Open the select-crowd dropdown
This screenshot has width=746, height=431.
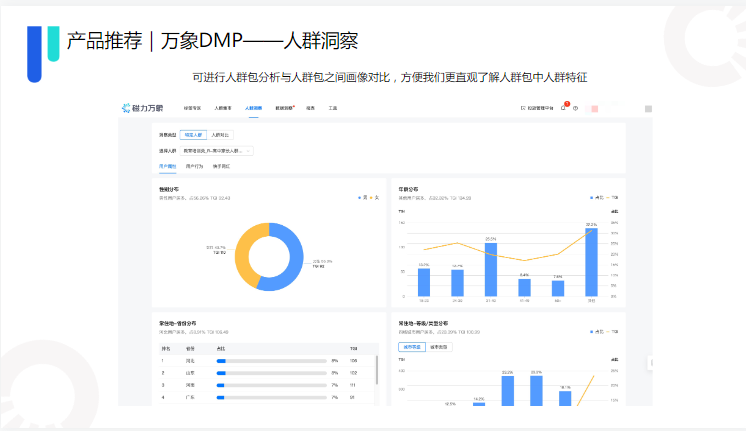coord(216,151)
